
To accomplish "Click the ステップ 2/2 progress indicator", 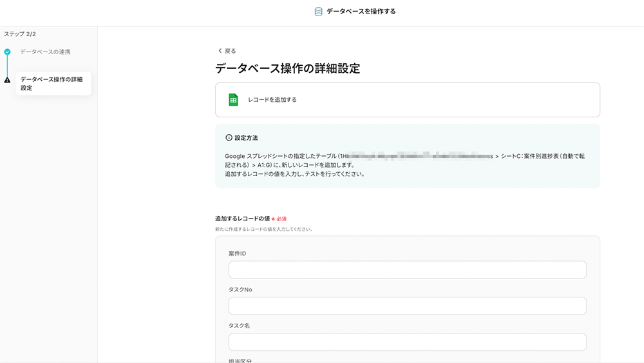I will (20, 34).
